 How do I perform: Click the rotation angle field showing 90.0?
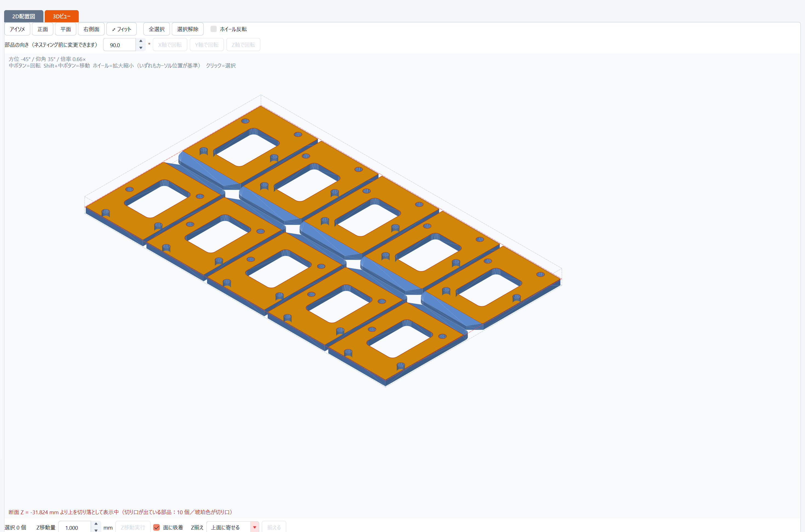tap(119, 45)
